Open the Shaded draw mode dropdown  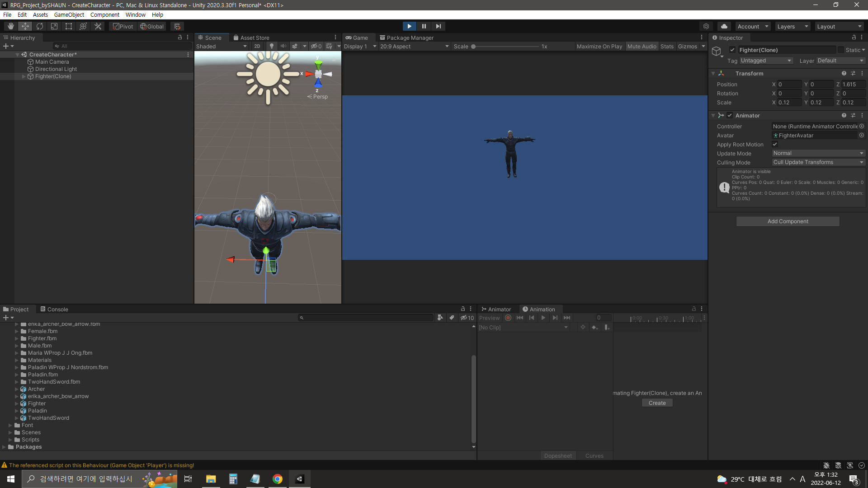click(x=222, y=46)
